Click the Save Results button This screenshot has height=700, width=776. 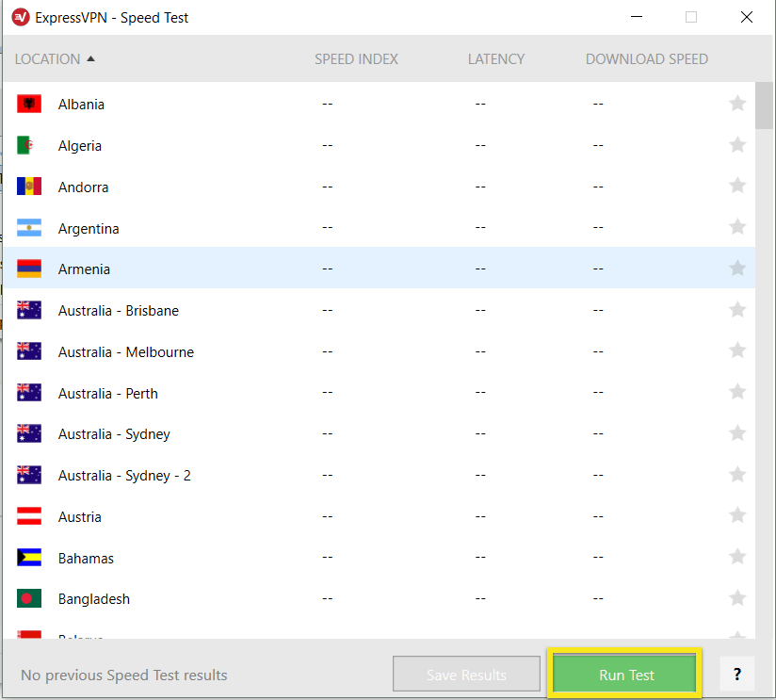click(466, 674)
